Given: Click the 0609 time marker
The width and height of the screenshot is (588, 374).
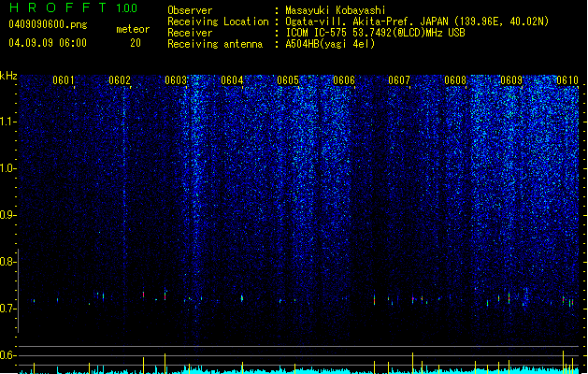Looking at the screenshot, I should [x=511, y=80].
